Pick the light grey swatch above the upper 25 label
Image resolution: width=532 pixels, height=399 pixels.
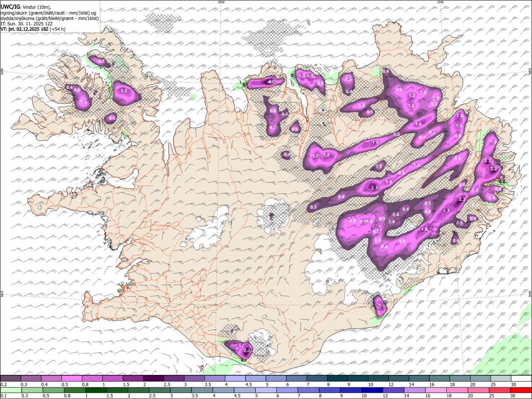coord(501,379)
